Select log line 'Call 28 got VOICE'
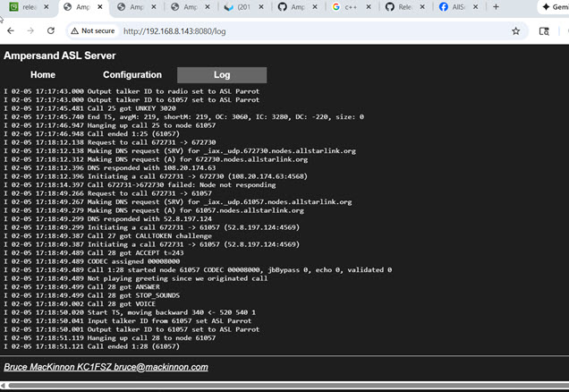 [80, 303]
